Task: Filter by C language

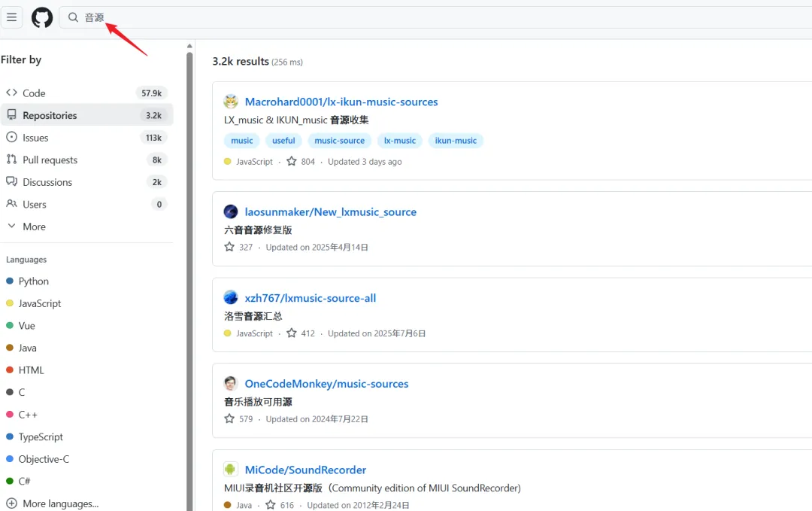Action: 22,393
